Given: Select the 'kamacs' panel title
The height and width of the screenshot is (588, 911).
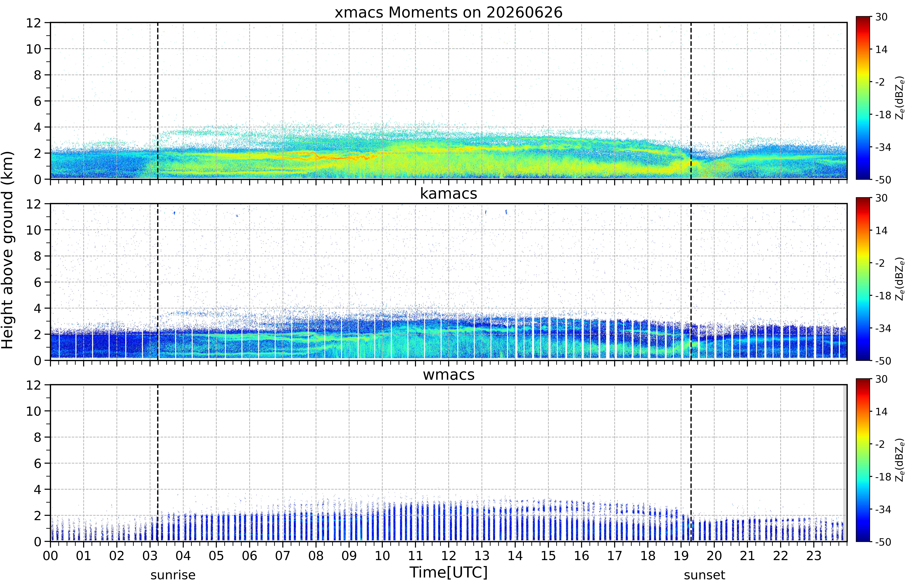Looking at the screenshot, I should pos(448,194).
